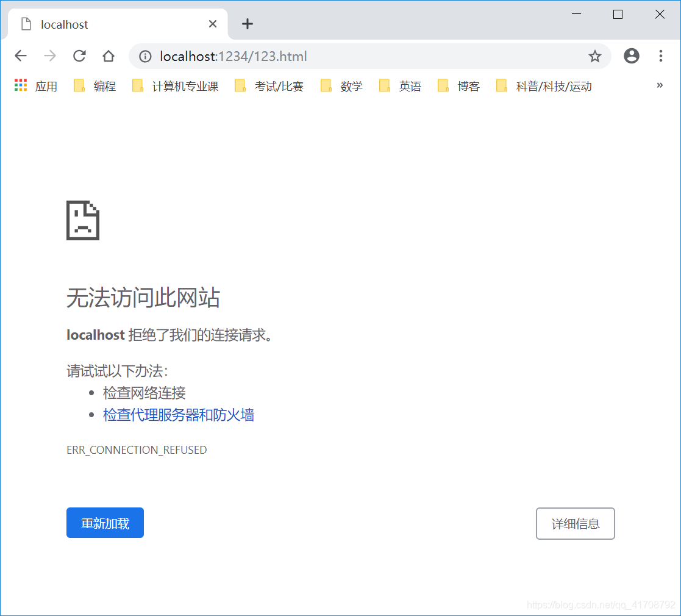Click the browser back arrow

click(x=20, y=56)
